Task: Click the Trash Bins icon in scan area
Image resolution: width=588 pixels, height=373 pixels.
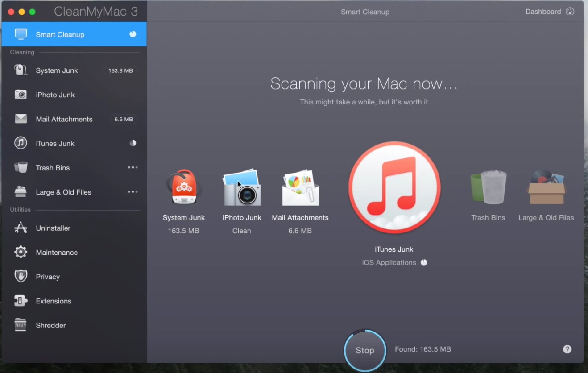Action: click(x=488, y=188)
